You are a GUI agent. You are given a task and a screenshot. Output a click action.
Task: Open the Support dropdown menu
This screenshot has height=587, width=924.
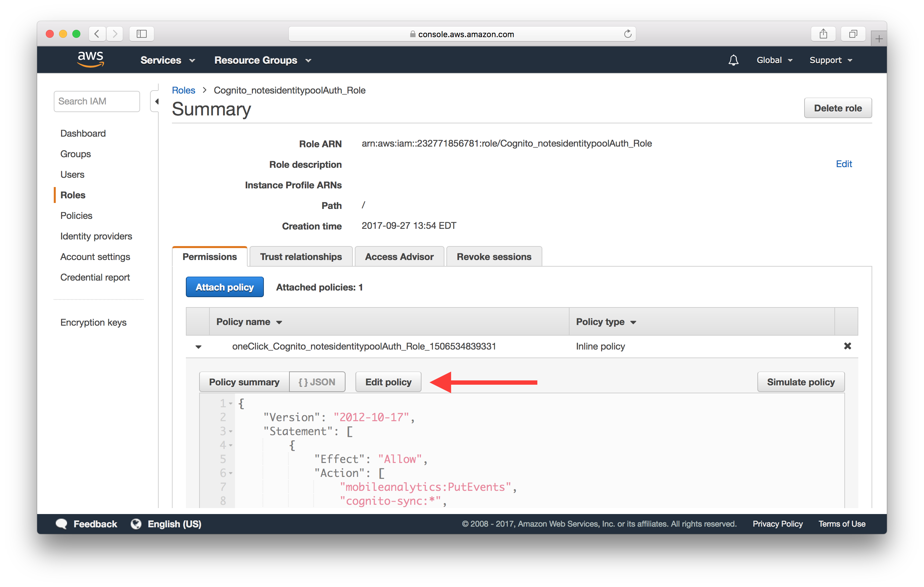tap(831, 60)
